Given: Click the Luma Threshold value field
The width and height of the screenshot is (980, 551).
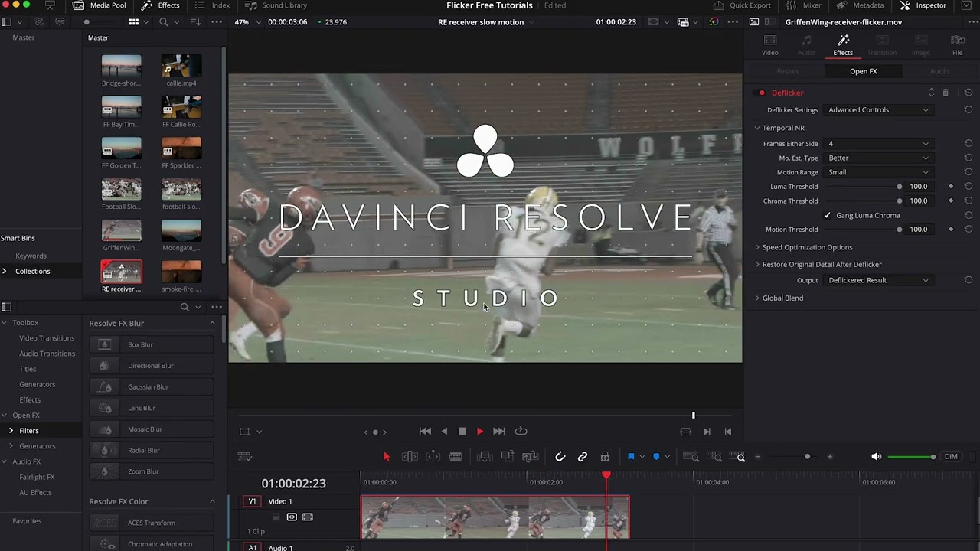Looking at the screenshot, I should click(919, 187).
